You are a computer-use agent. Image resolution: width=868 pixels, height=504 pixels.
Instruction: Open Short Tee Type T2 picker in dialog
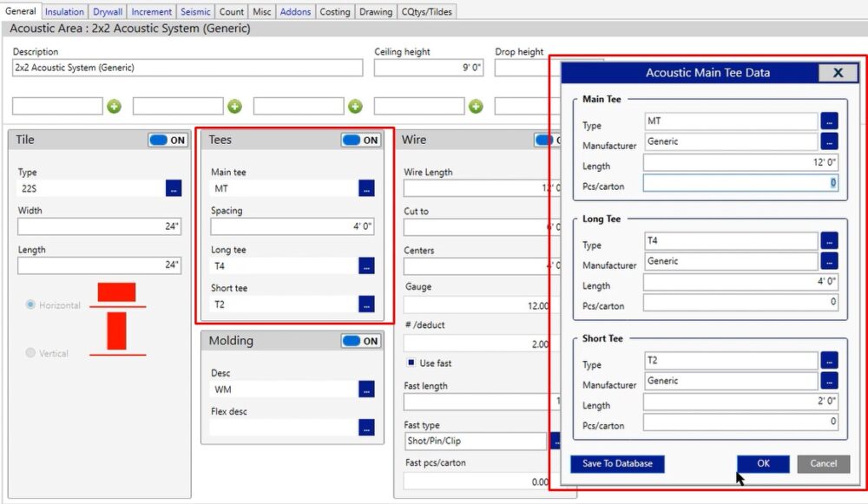click(829, 360)
